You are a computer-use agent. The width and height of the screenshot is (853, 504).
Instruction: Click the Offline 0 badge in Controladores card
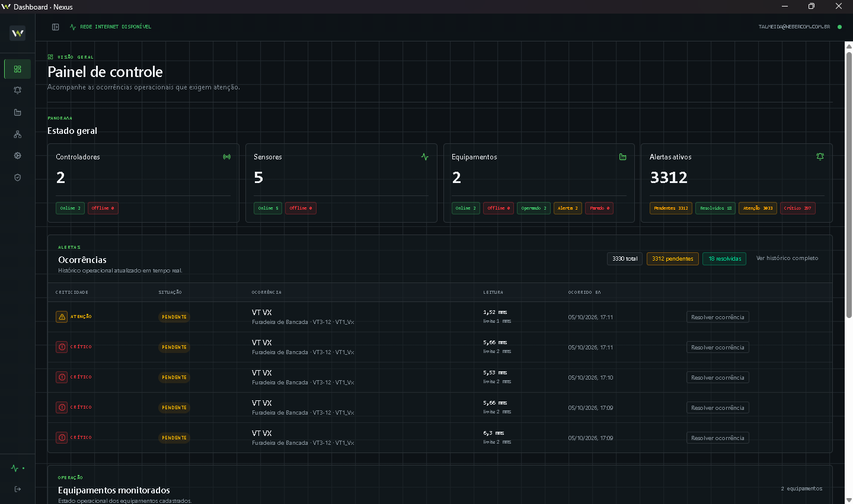click(103, 208)
